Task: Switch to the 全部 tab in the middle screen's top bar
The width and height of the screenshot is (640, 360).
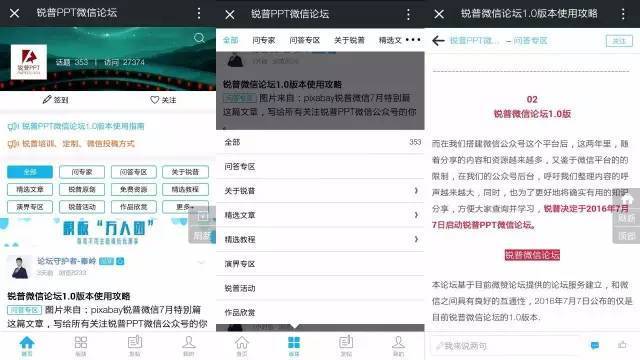Action: (231, 40)
